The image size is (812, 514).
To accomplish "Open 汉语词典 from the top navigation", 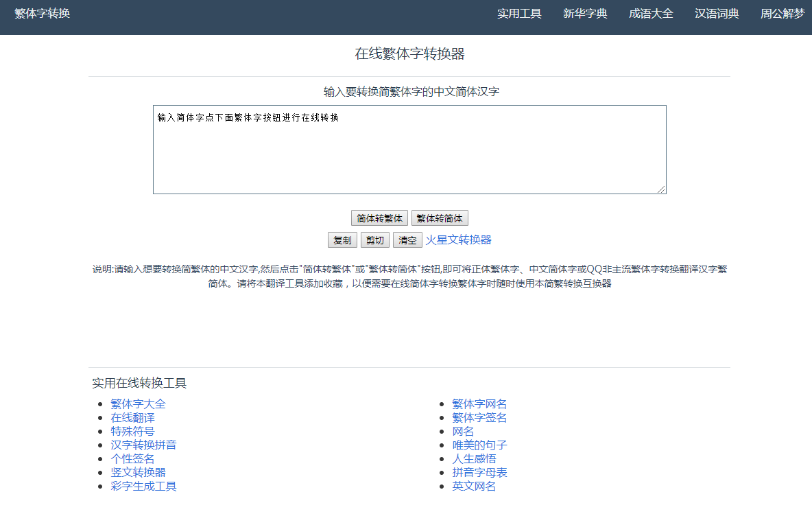I will 717,14.
